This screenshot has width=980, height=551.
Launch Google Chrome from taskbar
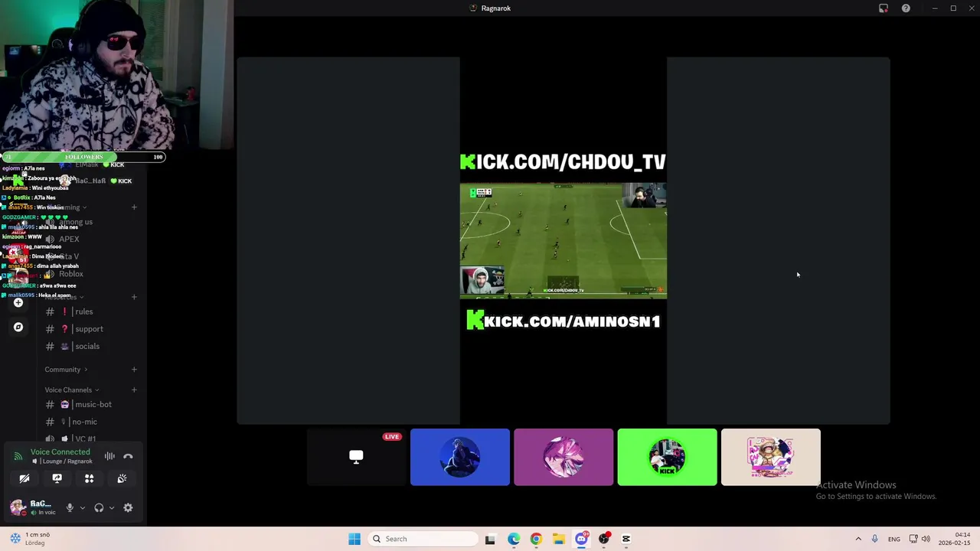[x=536, y=539]
